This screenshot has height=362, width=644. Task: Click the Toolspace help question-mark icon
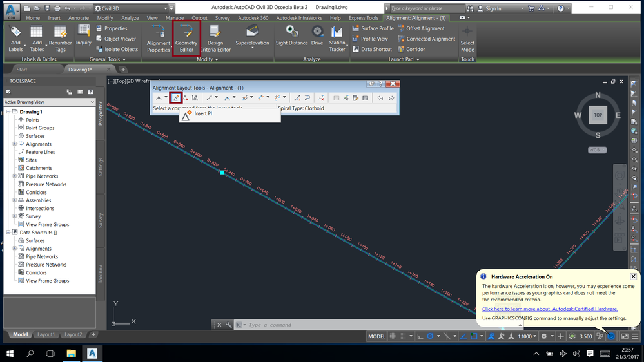90,92
